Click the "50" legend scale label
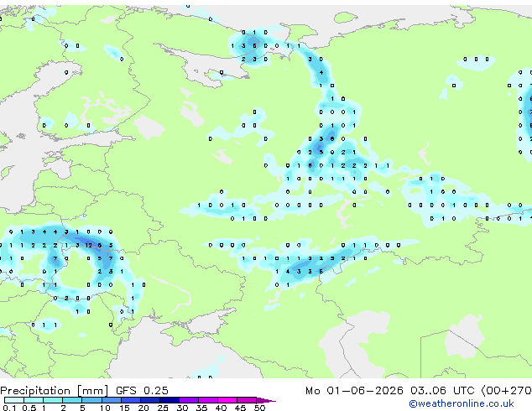The width and height of the screenshot is (532, 411). click(x=259, y=408)
